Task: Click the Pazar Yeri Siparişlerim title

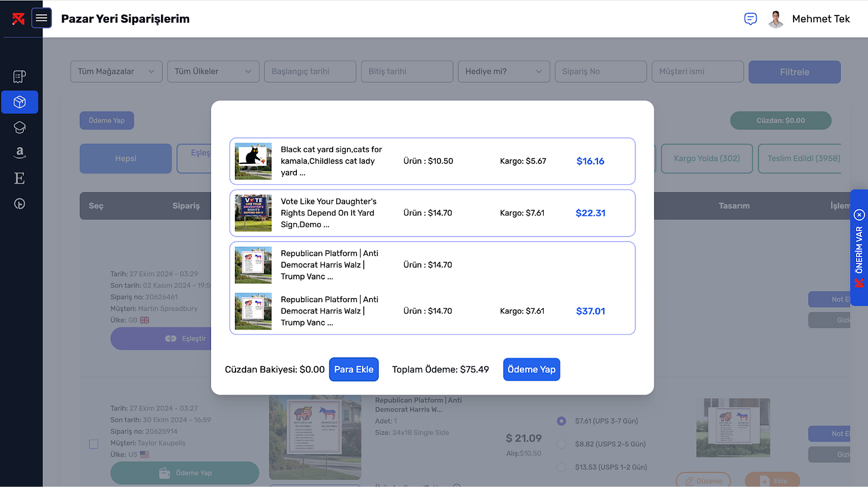Action: [125, 18]
